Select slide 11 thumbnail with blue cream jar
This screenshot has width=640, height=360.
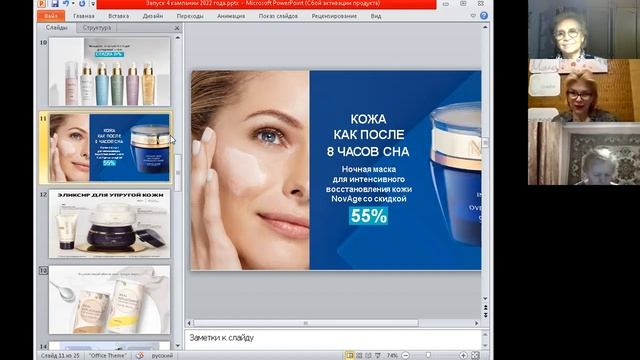pyautogui.click(x=109, y=147)
